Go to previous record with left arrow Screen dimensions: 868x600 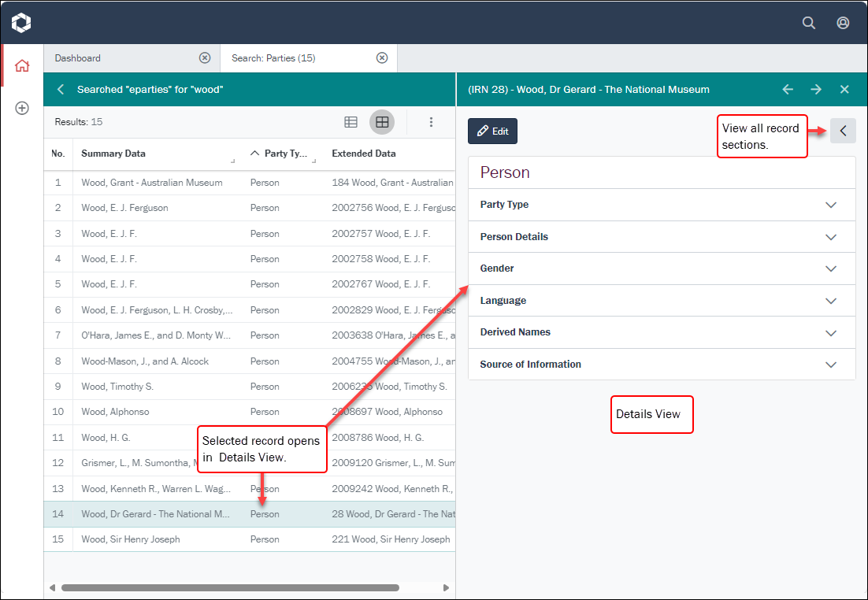(x=788, y=90)
